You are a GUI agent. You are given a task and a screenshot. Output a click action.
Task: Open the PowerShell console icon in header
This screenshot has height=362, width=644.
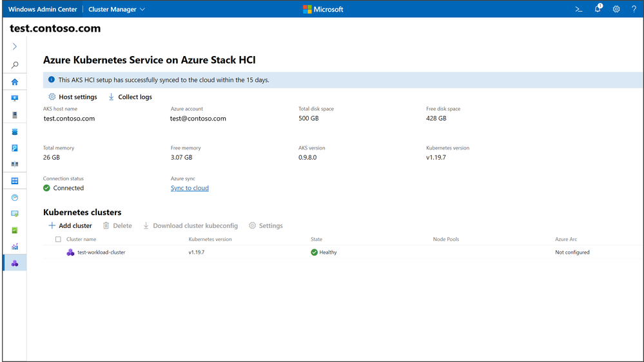pyautogui.click(x=579, y=9)
